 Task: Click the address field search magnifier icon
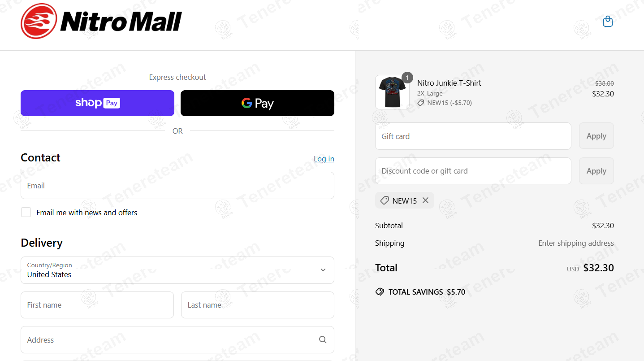point(323,340)
